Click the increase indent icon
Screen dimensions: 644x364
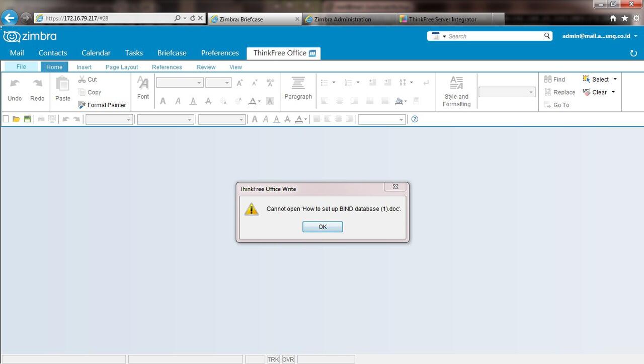coord(387,83)
